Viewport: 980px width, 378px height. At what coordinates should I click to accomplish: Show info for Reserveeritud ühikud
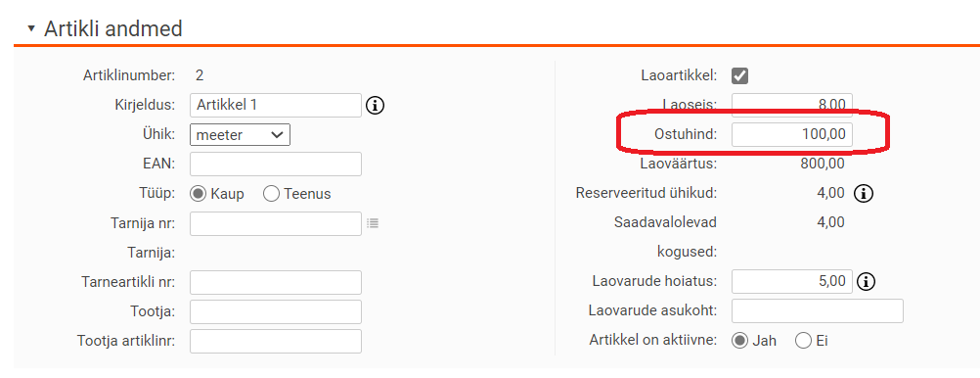(x=864, y=193)
